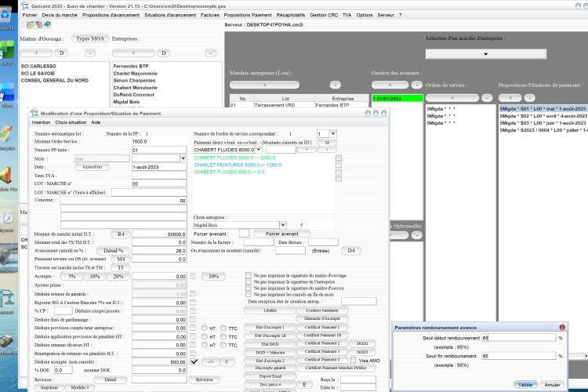Image resolution: width=588 pixels, height=392 pixels.
Task: Add a lot with Marchés entreprises plus button
Action: pyautogui.click(x=264, y=85)
